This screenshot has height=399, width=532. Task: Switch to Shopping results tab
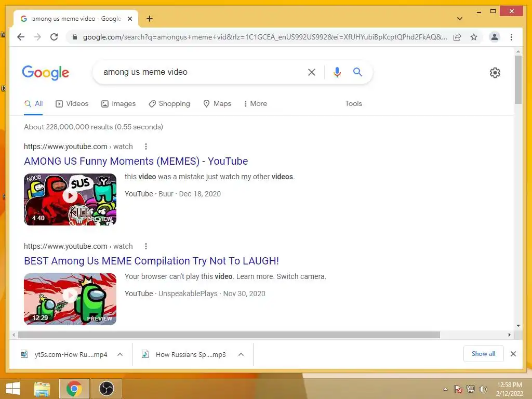tap(169, 104)
